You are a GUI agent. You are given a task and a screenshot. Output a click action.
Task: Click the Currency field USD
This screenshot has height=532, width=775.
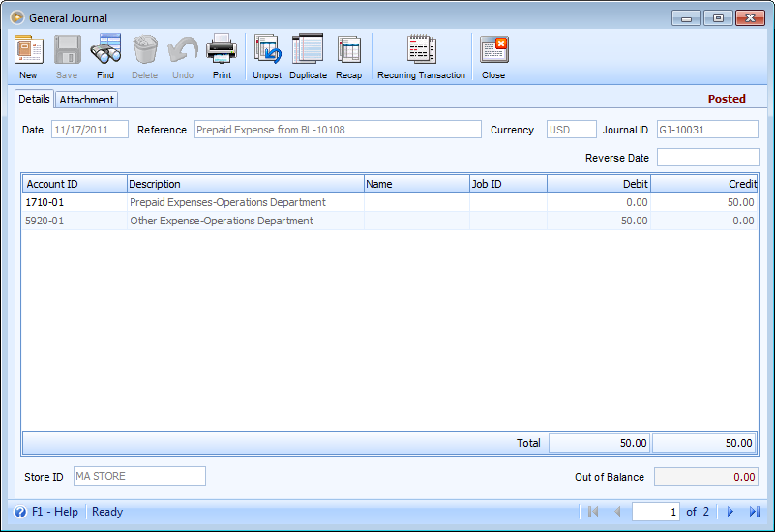coord(572,130)
